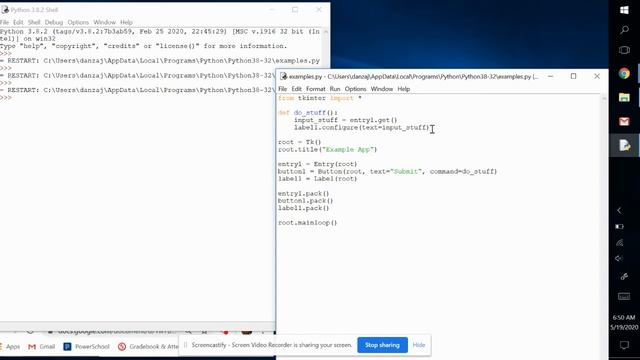Open the Action Center notification icon
This screenshot has height=360, width=640.
624,345
